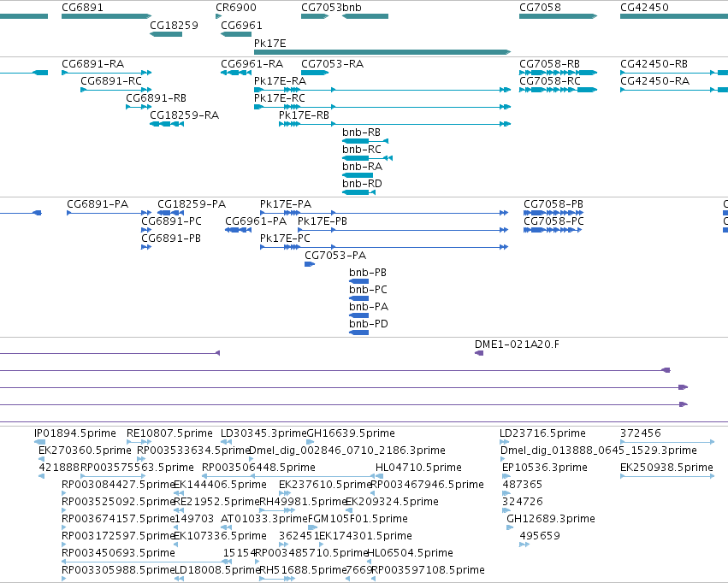Click the bnb-RB transcript
Image resolution: width=728 pixels, height=583 pixels.
click(365, 141)
